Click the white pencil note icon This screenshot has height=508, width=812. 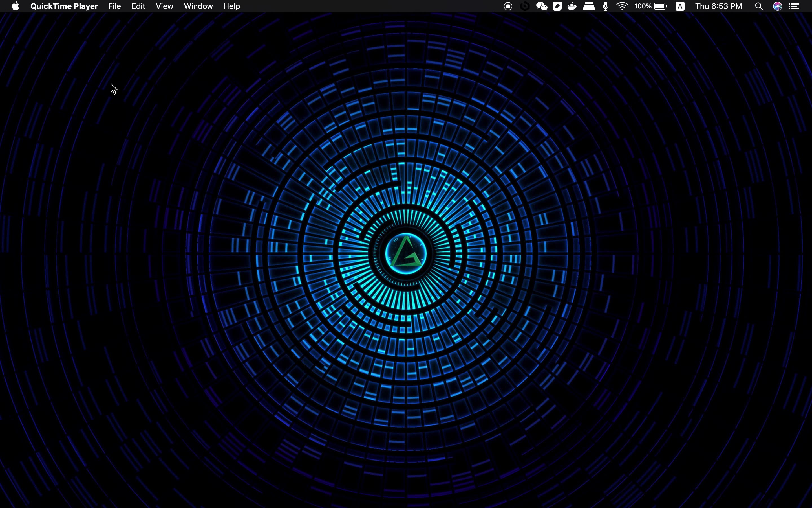pos(557,6)
